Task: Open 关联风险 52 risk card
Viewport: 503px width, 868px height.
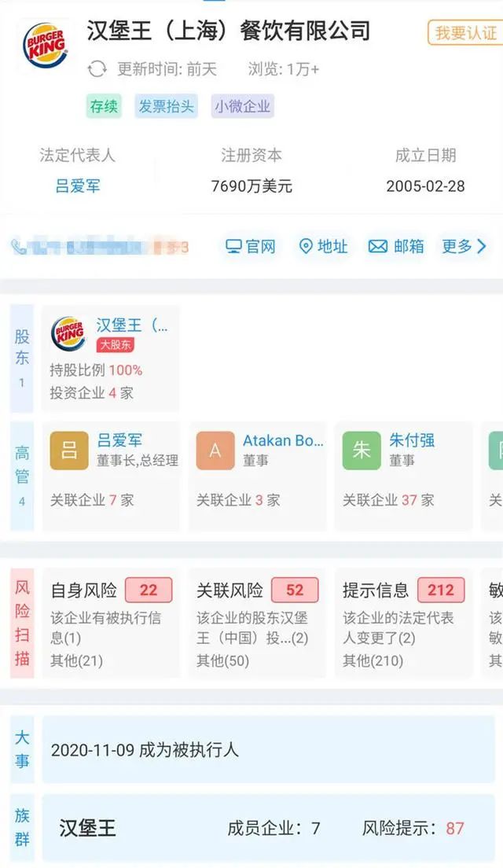Action: [257, 621]
